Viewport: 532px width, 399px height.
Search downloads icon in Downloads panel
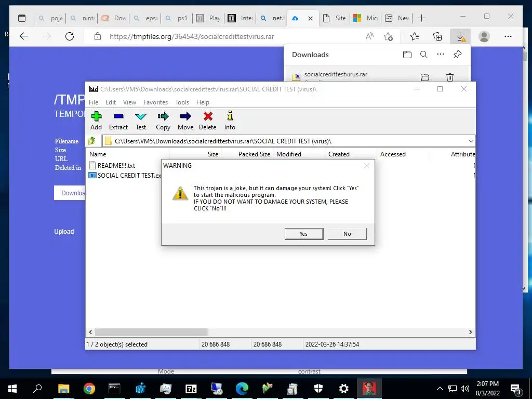(424, 55)
